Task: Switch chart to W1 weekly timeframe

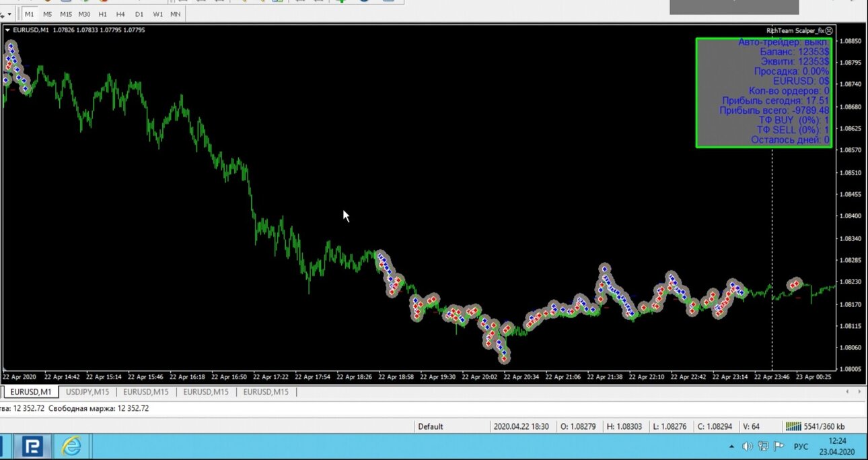Action: [157, 14]
